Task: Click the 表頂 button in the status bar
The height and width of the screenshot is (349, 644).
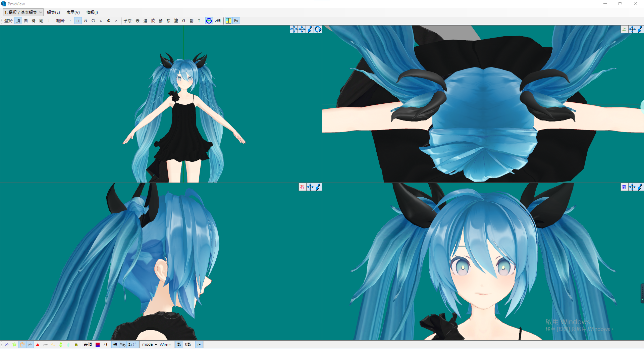Action: click(x=88, y=345)
